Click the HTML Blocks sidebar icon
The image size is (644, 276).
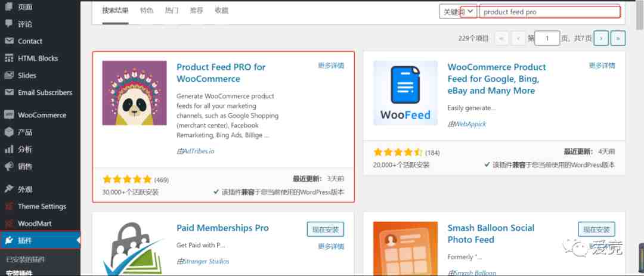(8, 58)
